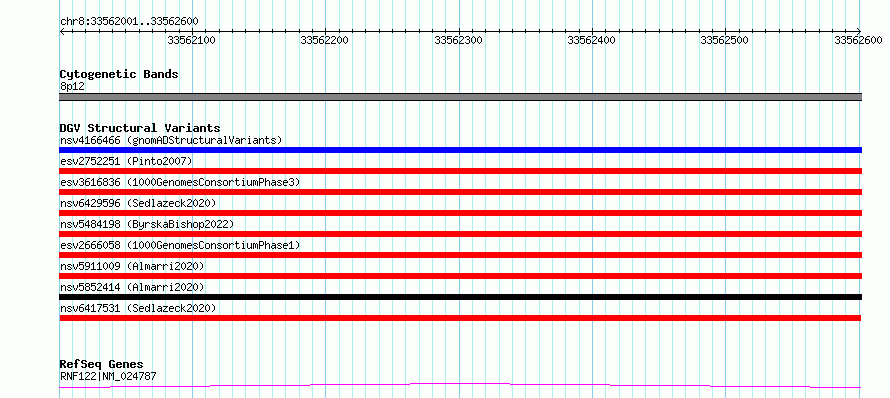The image size is (890, 398).
Task: Open the esv2752251 (Pinto2007) label
Action: [126, 161]
